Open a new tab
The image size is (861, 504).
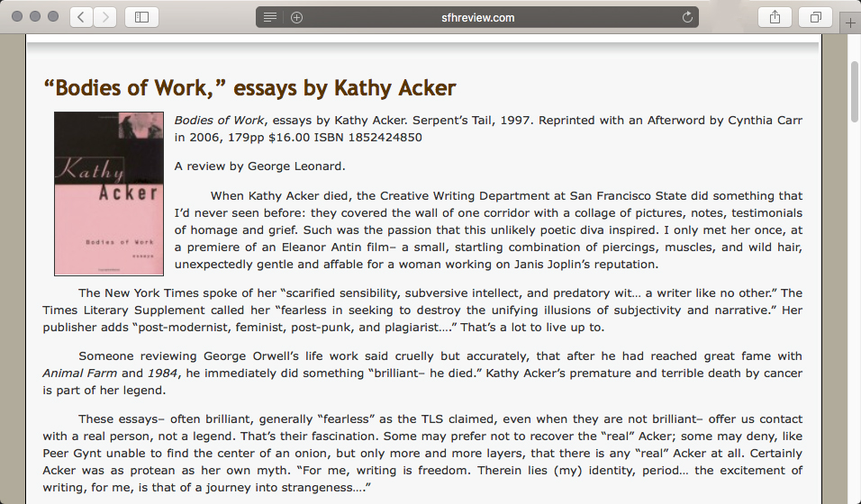point(851,23)
